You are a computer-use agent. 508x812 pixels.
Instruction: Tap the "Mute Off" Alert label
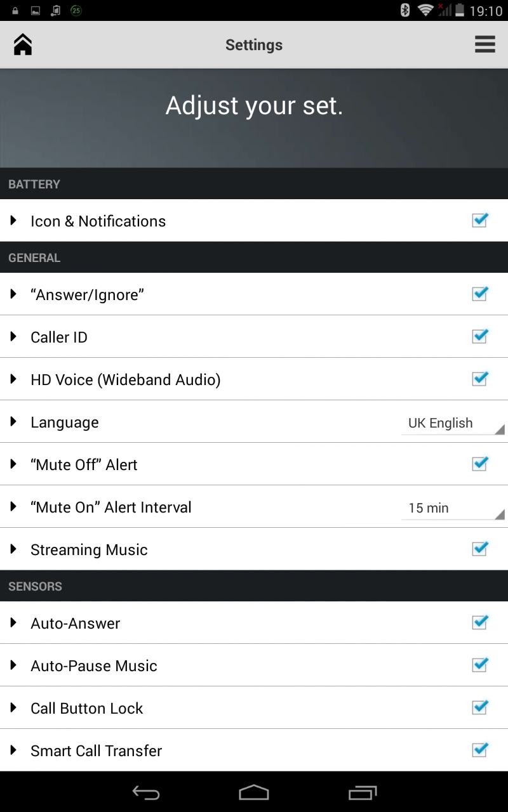(84, 464)
